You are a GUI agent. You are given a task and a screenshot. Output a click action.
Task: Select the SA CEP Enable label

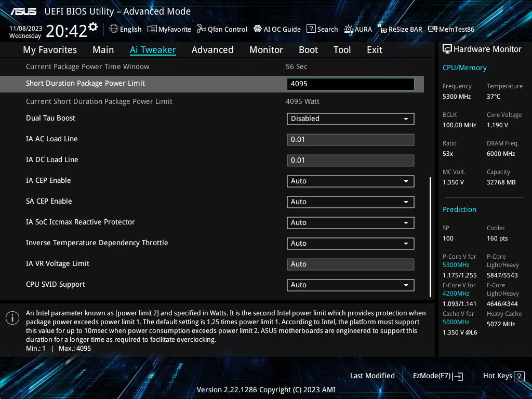(x=49, y=201)
